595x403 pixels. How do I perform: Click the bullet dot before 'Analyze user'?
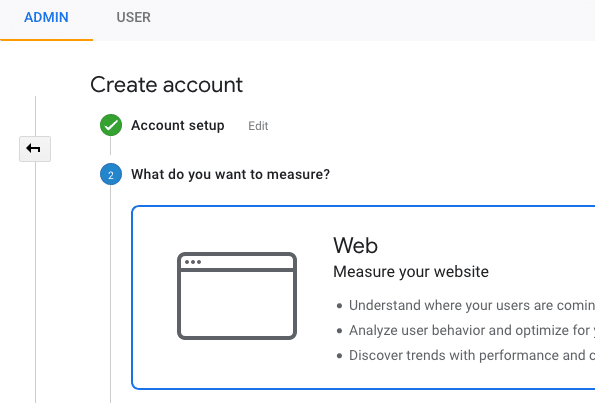pos(339,331)
